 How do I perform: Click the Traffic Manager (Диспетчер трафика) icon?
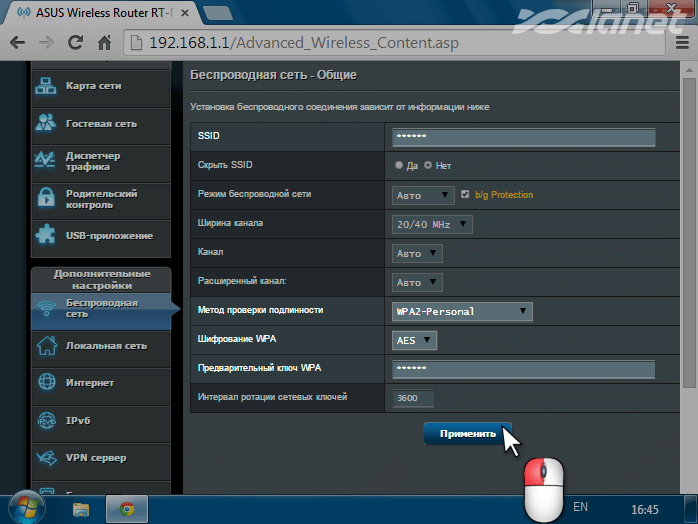(x=46, y=161)
